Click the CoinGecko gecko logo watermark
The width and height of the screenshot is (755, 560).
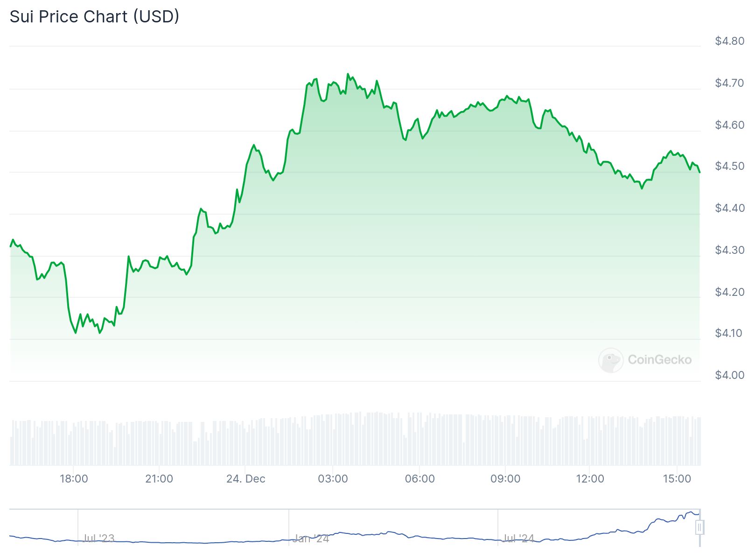[x=610, y=360]
